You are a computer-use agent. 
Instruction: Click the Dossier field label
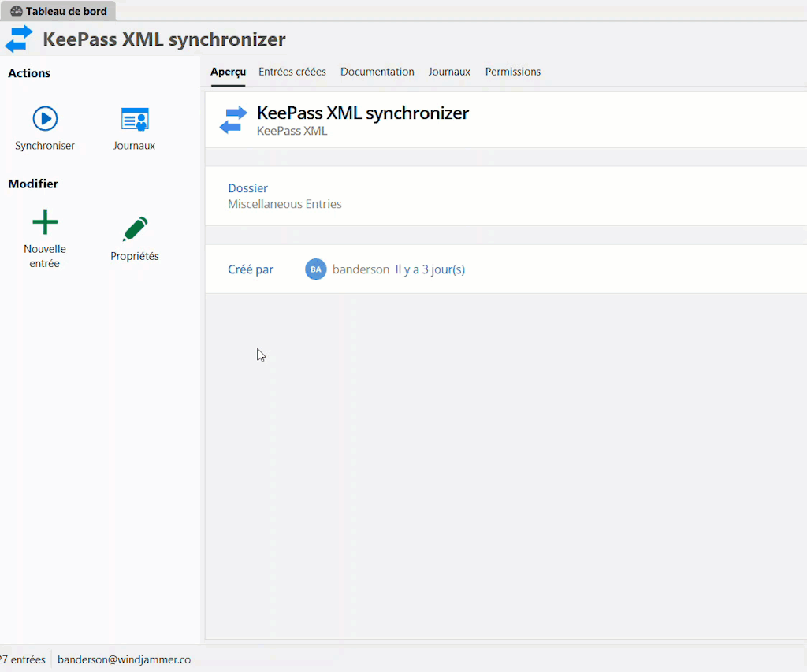tap(247, 188)
